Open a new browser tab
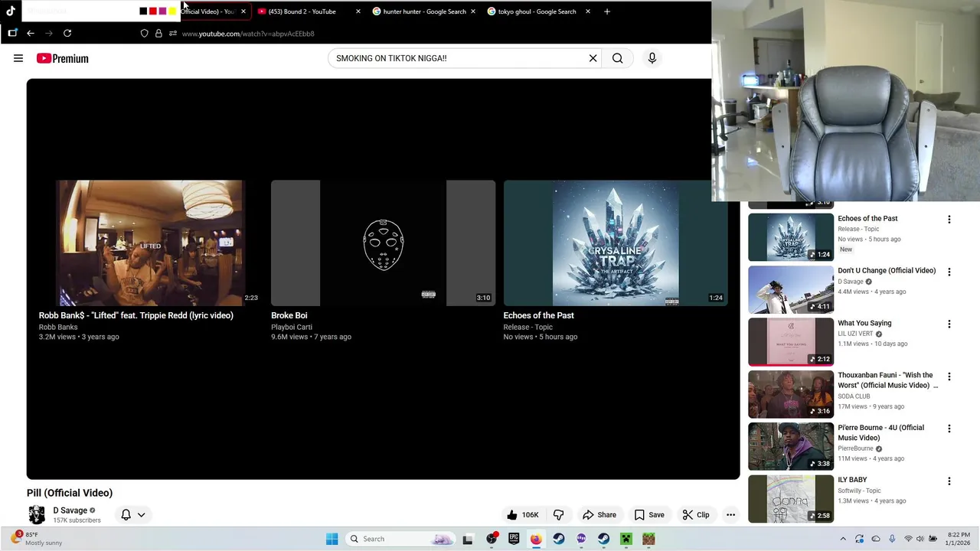The height and width of the screenshot is (551, 980). click(x=607, y=11)
